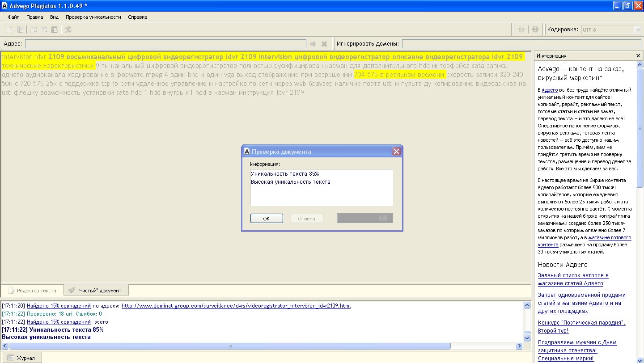644x363 pixels.
Task: Click the progress bar in the dialog
Action: pos(365,218)
